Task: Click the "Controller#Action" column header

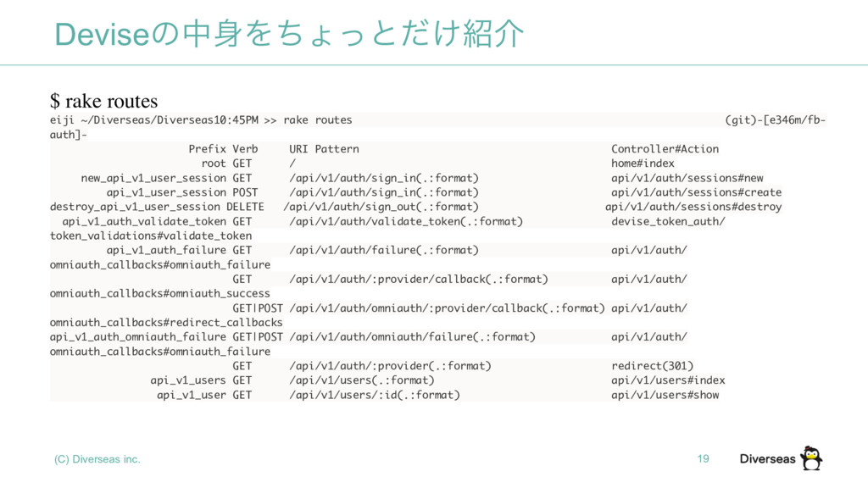Action: (665, 149)
